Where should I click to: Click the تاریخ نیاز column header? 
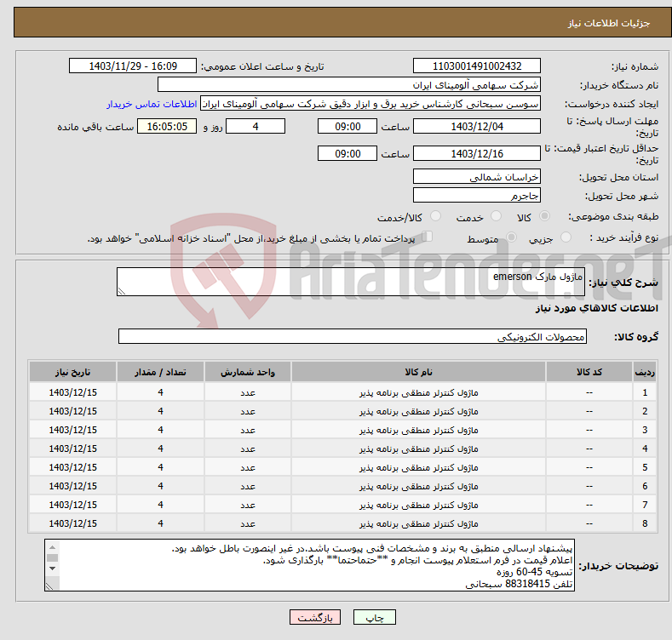[73, 372]
